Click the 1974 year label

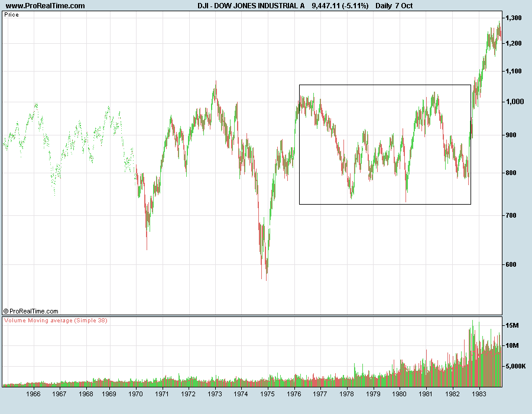[x=241, y=394]
